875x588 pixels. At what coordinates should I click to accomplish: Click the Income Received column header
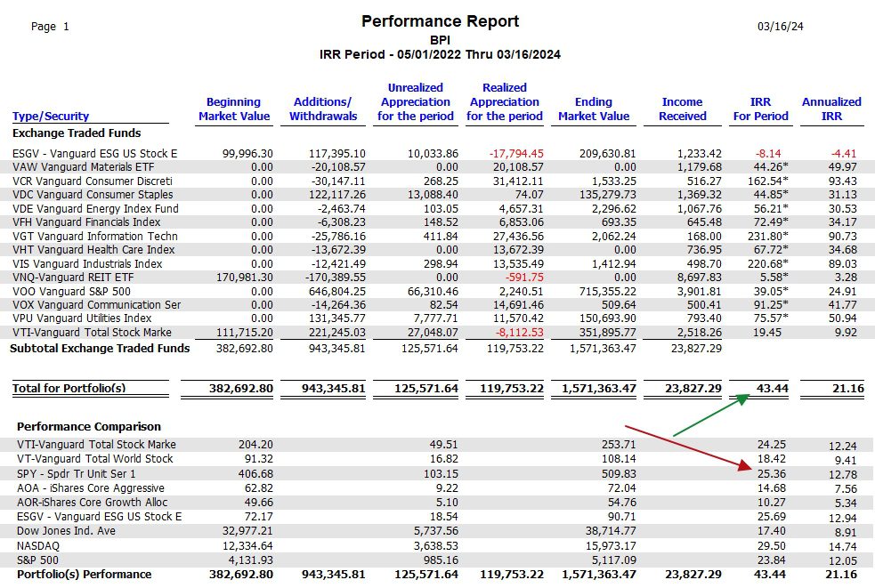683,109
